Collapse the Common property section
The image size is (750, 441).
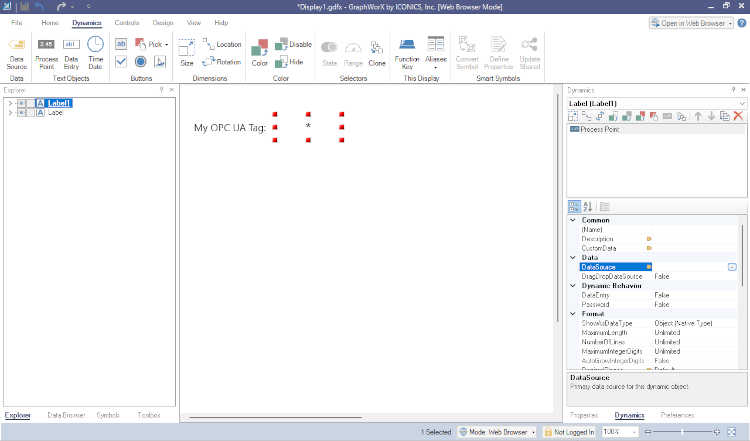[x=573, y=220]
